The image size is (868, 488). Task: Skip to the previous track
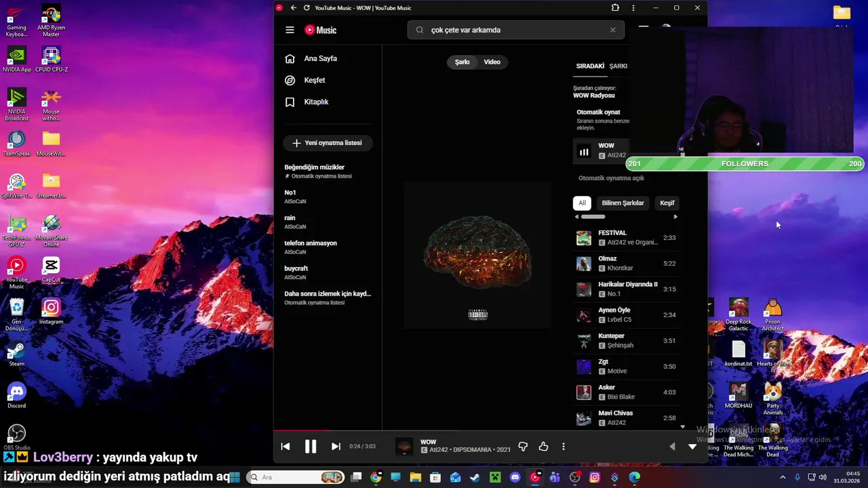pos(285,446)
